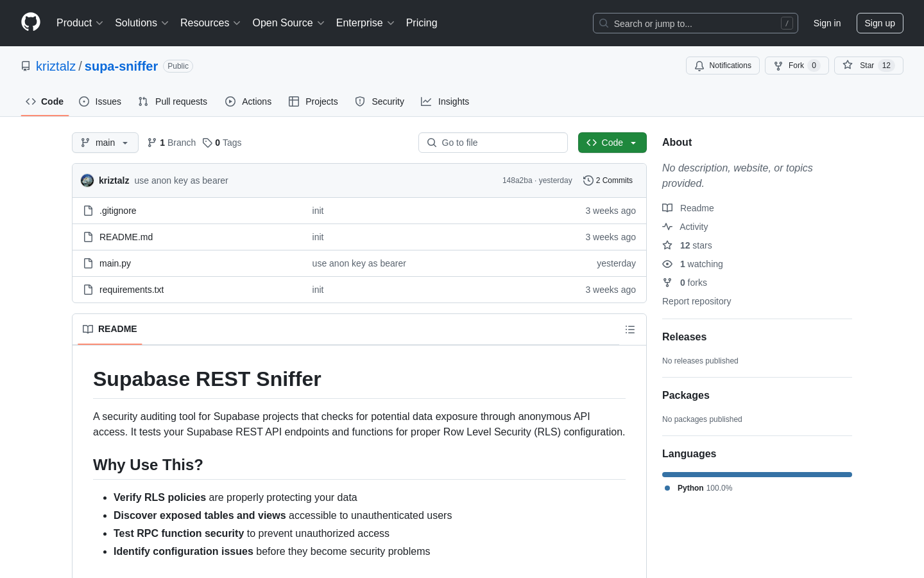Select the README tab in file viewer
Viewport: 924px width, 578px height.
pos(110,329)
